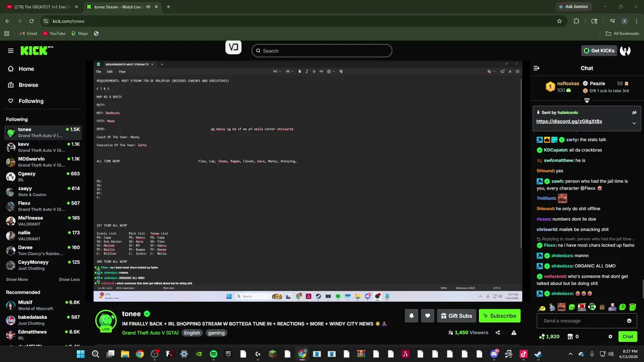This screenshot has width=644, height=362.
Task: Open All Bookmarks folder
Action: pos(622,34)
